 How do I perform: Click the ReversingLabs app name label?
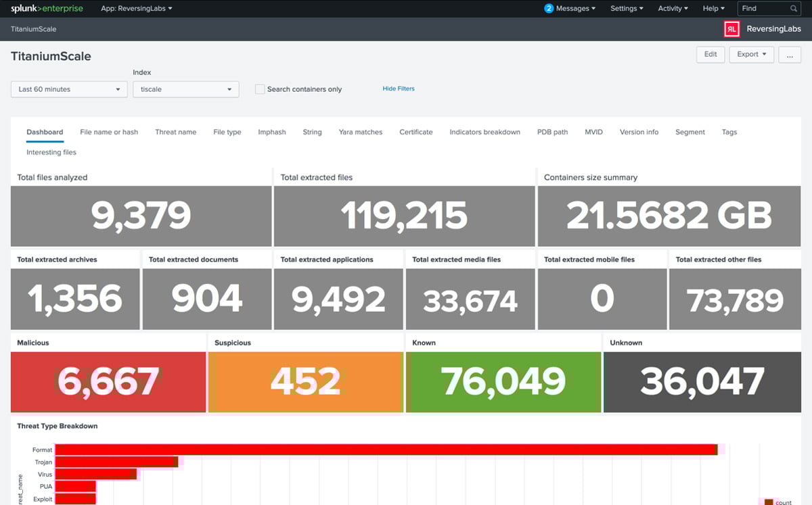click(774, 29)
